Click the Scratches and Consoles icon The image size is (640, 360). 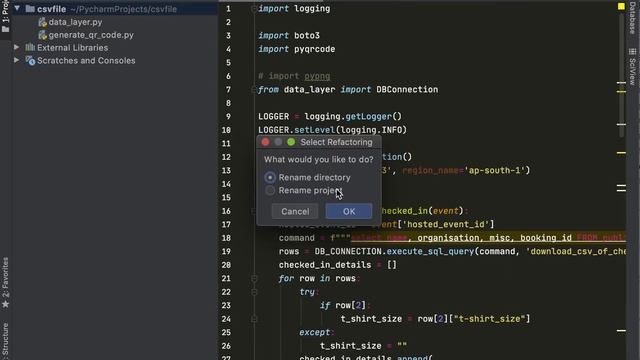coord(30,61)
